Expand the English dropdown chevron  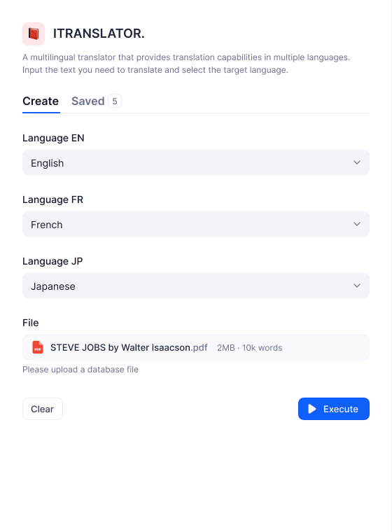pyautogui.click(x=357, y=162)
